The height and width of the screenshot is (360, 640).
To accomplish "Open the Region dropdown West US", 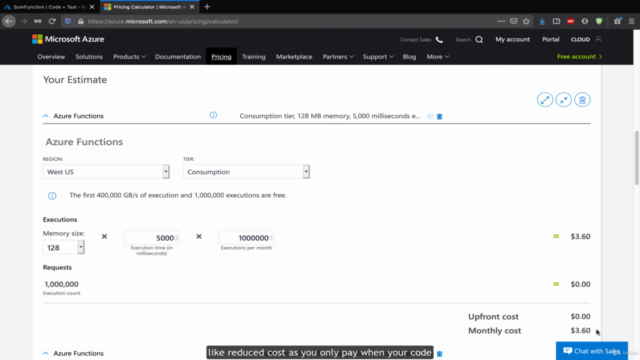I will [x=106, y=172].
